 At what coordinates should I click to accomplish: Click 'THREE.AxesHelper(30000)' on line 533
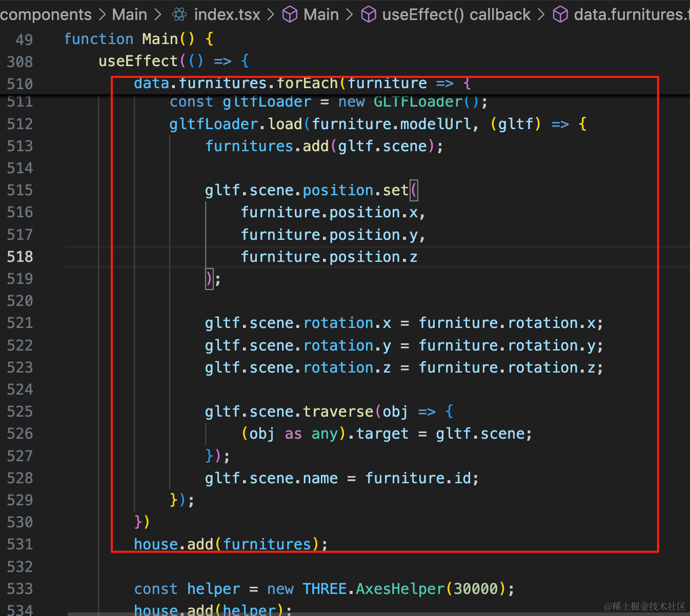click(404, 589)
